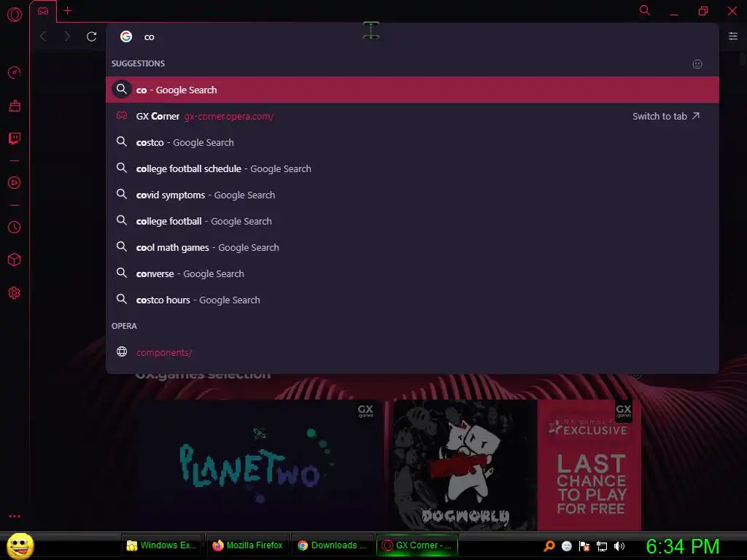The image size is (747, 560).
Task: Open GX Cleaner icon in sidebar
Action: (x=15, y=106)
